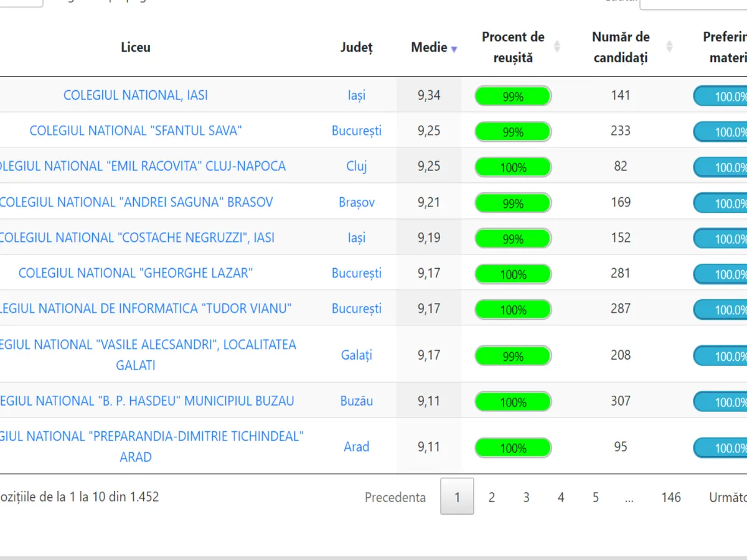Select current page 1 button
This screenshot has width=747, height=560.
pyautogui.click(x=457, y=497)
